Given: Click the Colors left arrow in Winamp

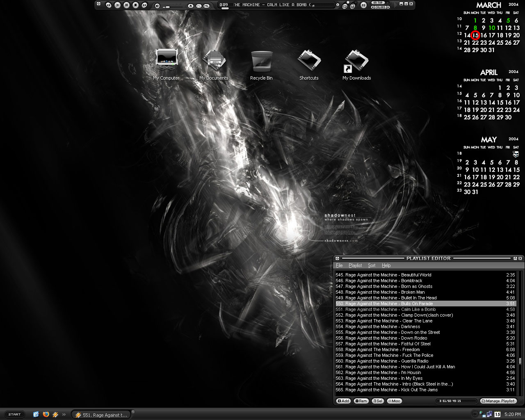Looking at the screenshot, I should pyautogui.click(x=373, y=7).
